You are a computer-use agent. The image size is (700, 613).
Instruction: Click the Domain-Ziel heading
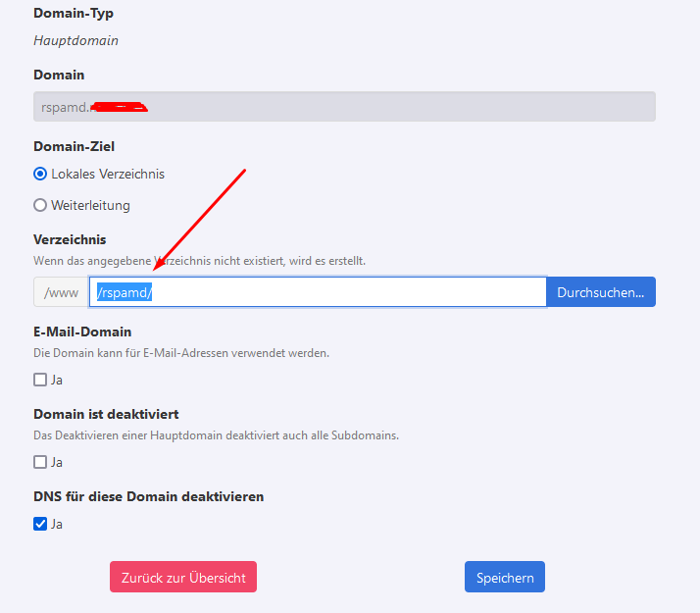point(74,146)
